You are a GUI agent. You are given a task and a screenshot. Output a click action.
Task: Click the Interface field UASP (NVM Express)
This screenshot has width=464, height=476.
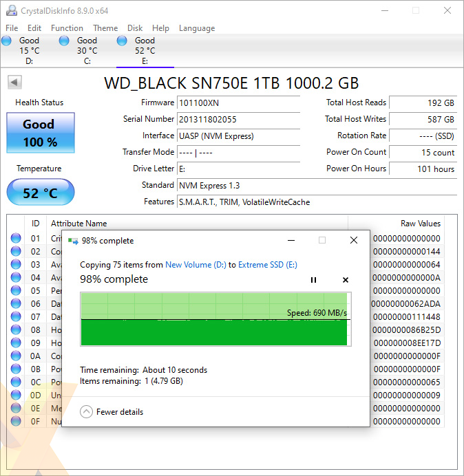(238, 136)
